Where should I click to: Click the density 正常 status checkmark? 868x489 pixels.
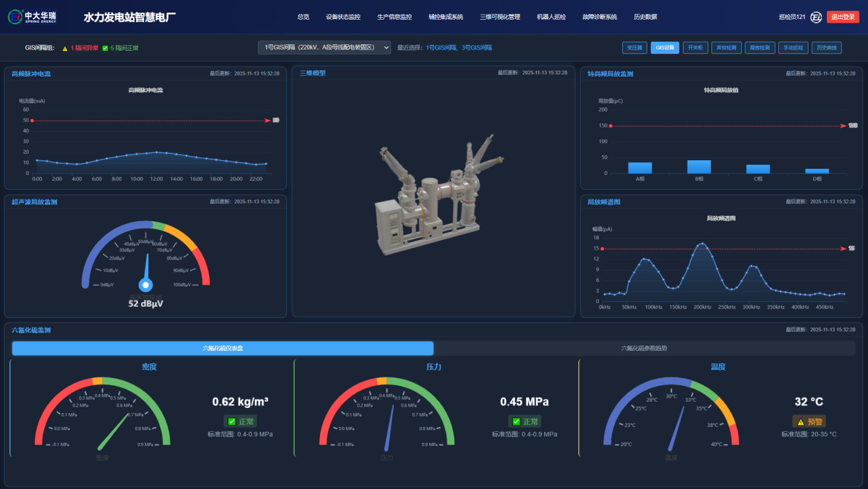coord(231,422)
